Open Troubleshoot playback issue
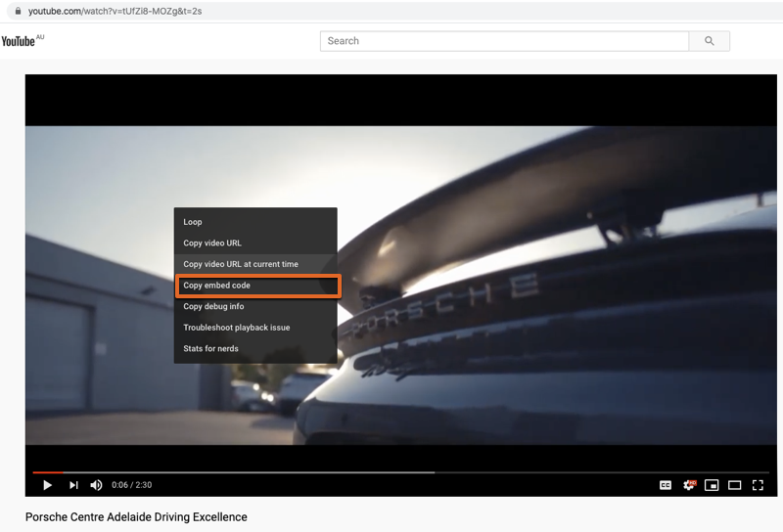This screenshot has height=532, width=783. 237,328
